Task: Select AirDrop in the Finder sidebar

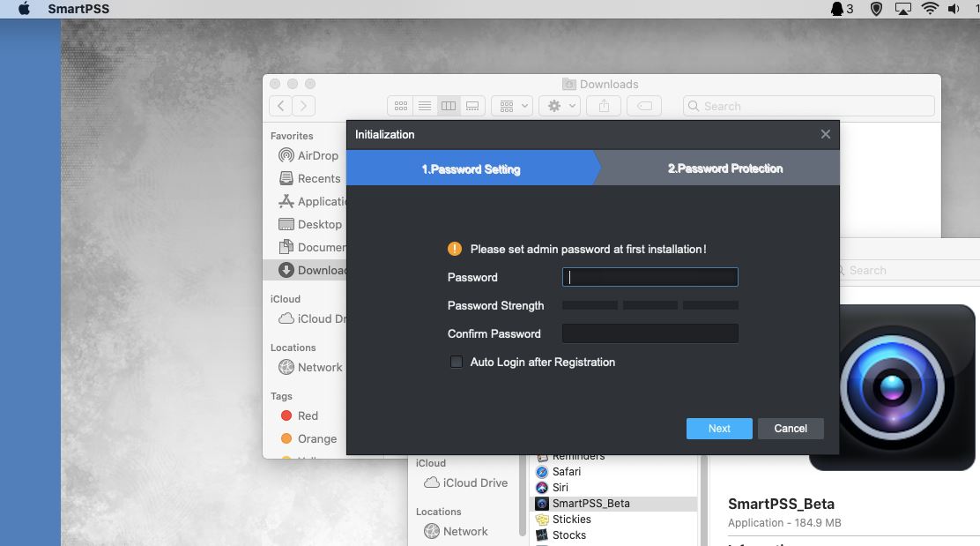Action: tap(308, 155)
